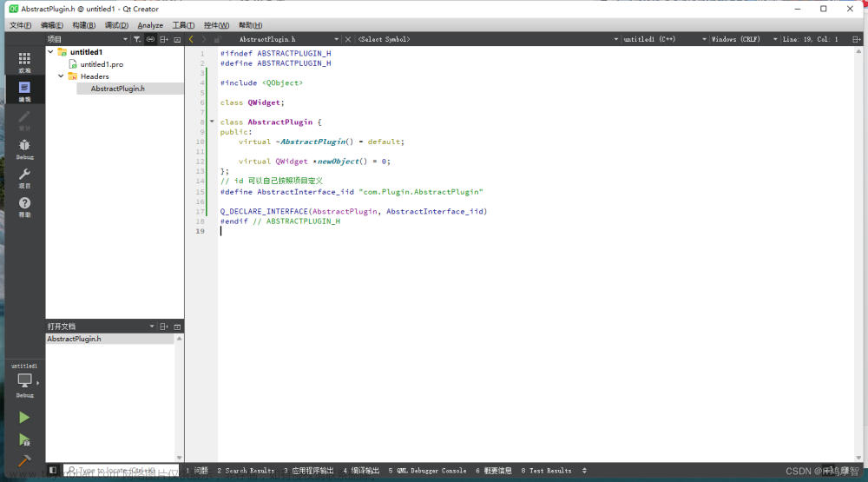Open the Debug menu

coord(116,25)
